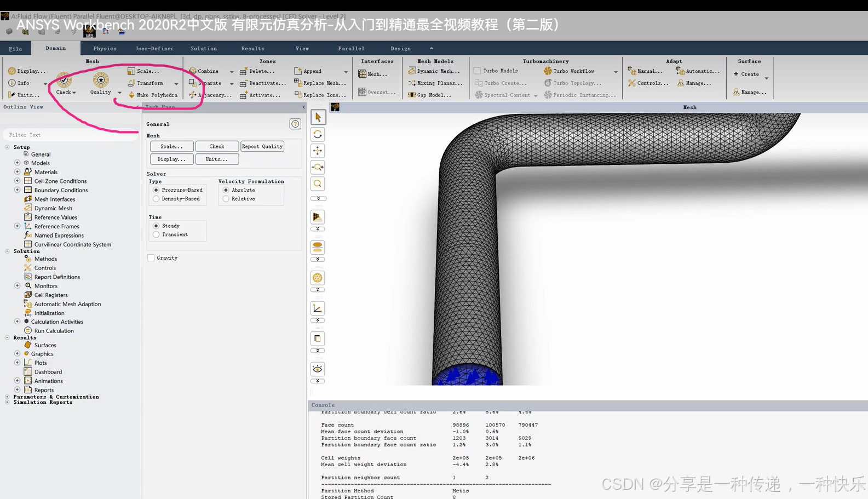Click the mesh Info ribbon item
The width and height of the screenshot is (868, 499).
pyautogui.click(x=19, y=83)
